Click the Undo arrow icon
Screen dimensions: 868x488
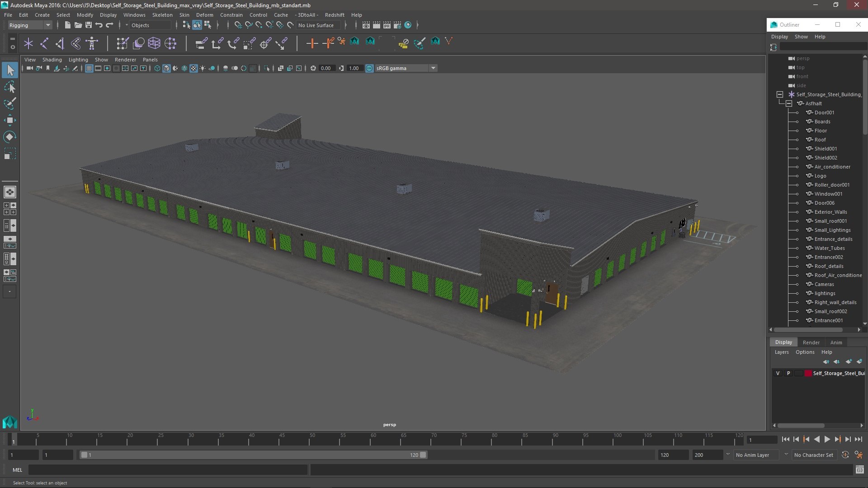coord(99,25)
